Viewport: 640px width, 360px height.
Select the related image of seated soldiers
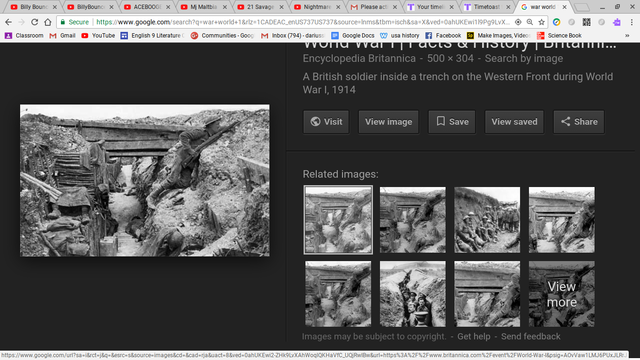pos(487,220)
